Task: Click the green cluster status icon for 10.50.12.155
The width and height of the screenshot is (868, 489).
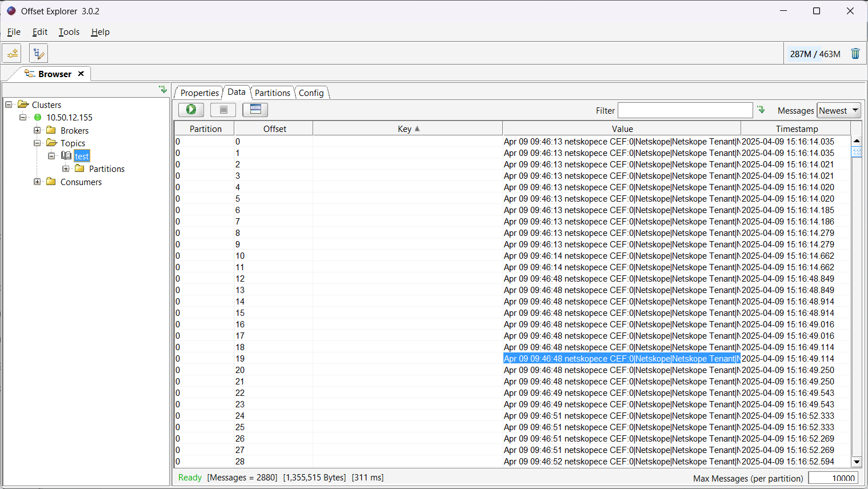Action: click(38, 118)
